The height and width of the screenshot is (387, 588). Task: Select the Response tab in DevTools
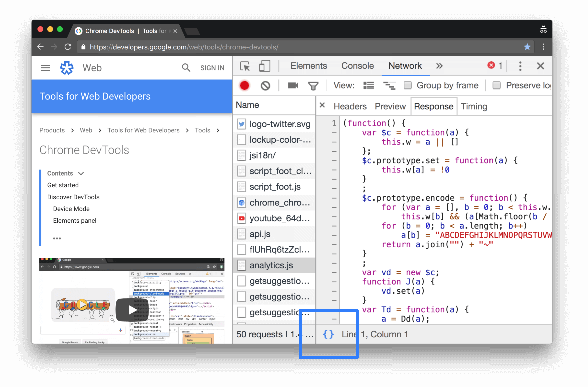click(x=433, y=106)
